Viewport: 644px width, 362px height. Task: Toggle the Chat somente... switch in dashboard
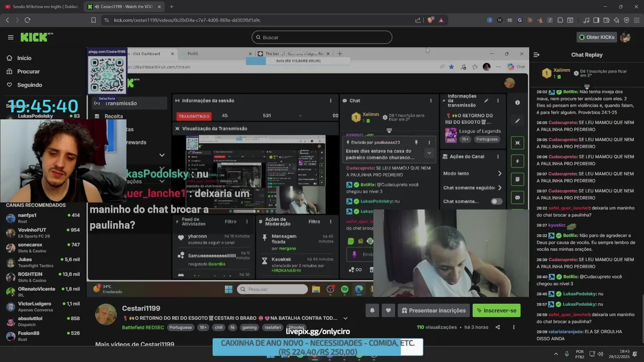(x=497, y=202)
